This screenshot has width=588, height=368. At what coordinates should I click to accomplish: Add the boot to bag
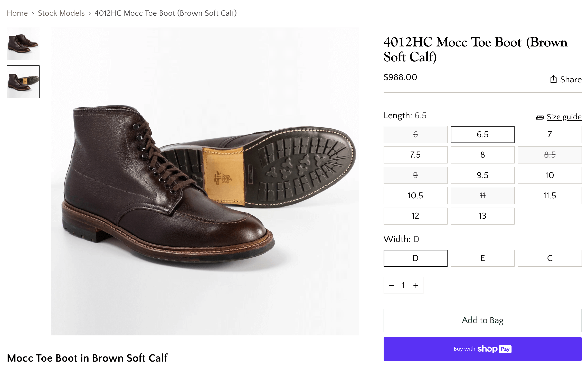click(x=482, y=320)
